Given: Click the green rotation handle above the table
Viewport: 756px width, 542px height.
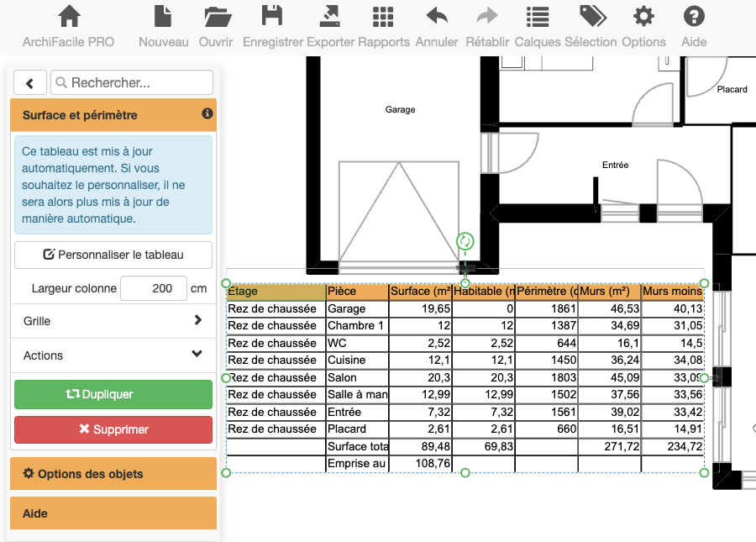Looking at the screenshot, I should tap(465, 242).
